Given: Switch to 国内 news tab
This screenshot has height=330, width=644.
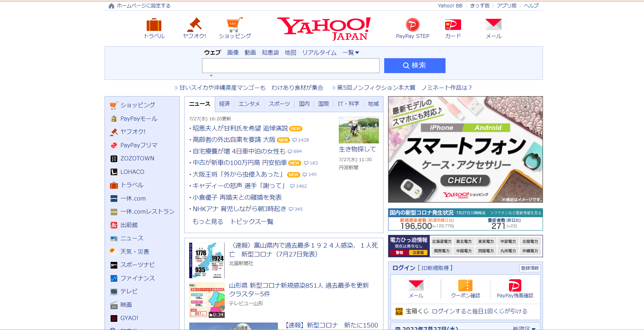Looking at the screenshot, I should [x=304, y=104].
